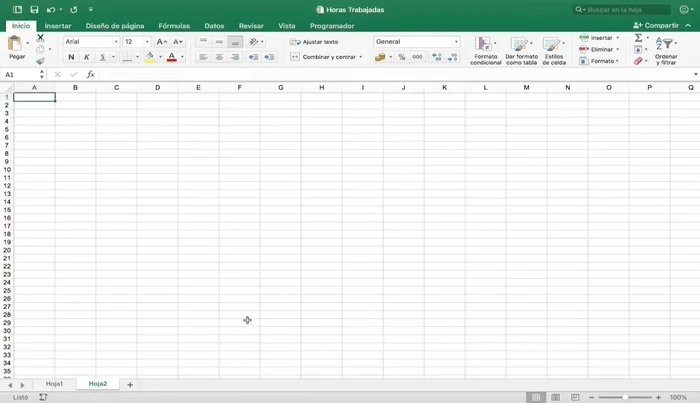The width and height of the screenshot is (700, 403).
Task: Center text horizontally
Action: pyautogui.click(x=219, y=57)
